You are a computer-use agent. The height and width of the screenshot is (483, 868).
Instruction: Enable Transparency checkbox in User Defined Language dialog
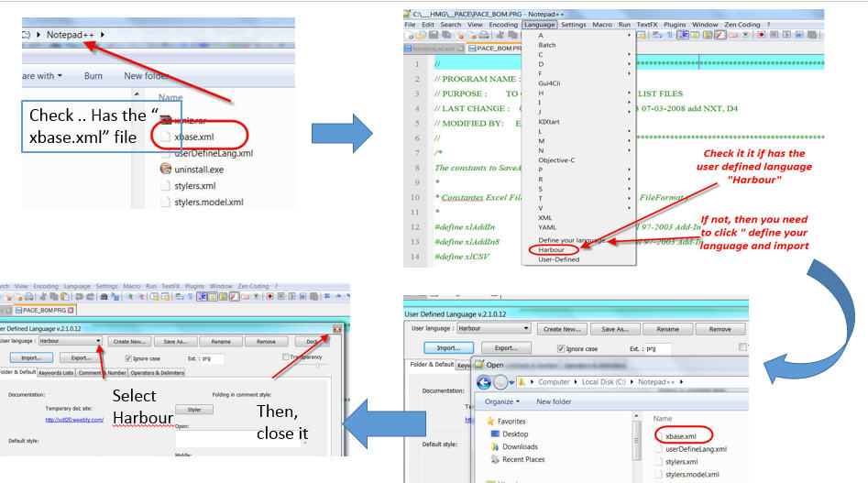pyautogui.click(x=286, y=357)
